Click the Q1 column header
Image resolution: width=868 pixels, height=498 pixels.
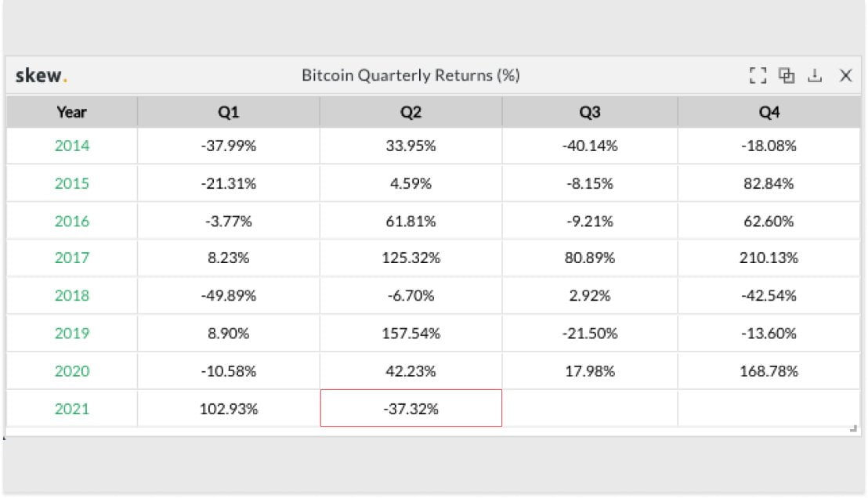pyautogui.click(x=228, y=112)
